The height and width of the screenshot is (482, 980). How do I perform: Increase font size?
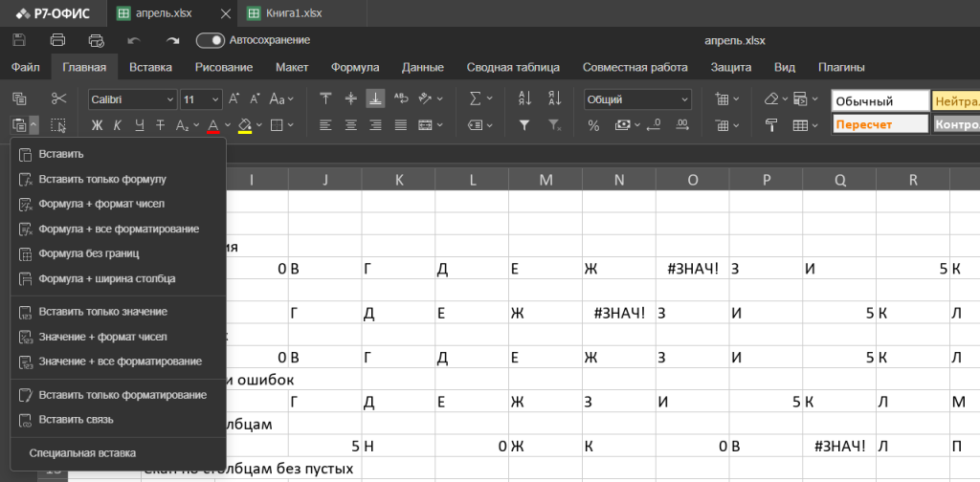point(234,99)
